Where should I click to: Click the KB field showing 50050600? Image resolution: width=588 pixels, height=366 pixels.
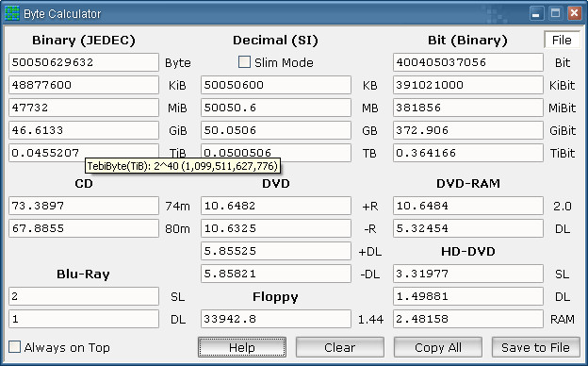pyautogui.click(x=276, y=85)
